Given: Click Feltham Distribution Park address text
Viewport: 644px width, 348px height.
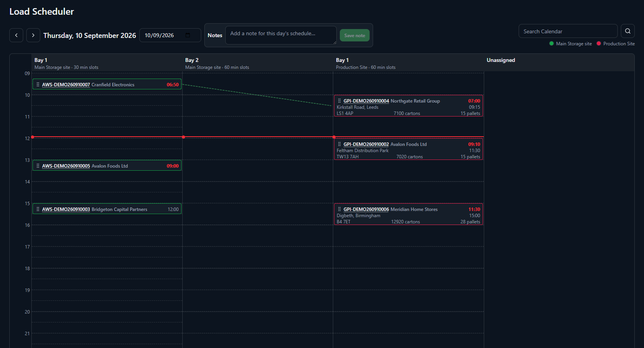Looking at the screenshot, I should [363, 151].
